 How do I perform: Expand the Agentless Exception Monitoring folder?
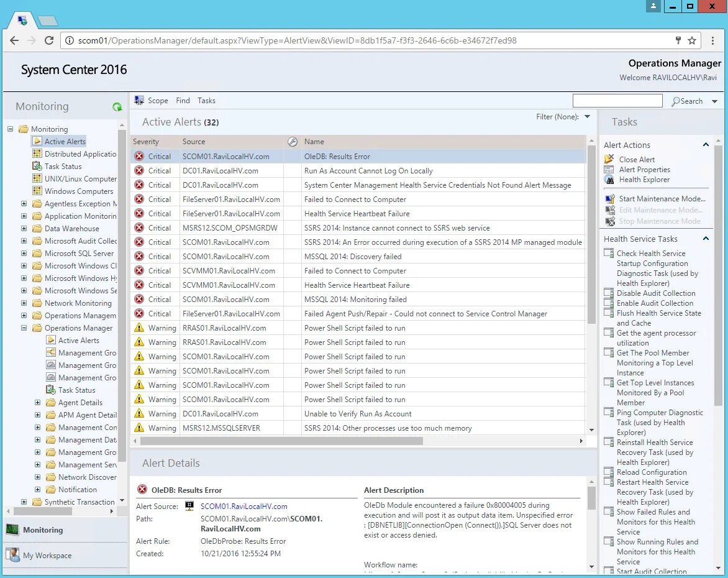click(24, 203)
